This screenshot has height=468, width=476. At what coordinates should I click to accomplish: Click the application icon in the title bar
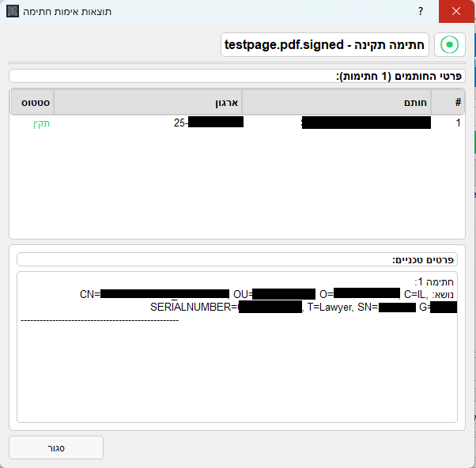pos(12,11)
